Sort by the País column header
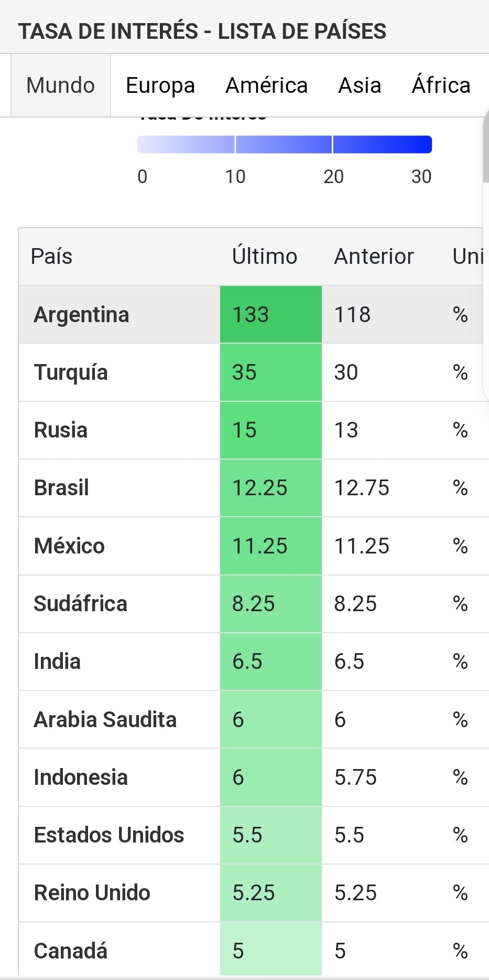This screenshot has height=980, width=489. [51, 257]
